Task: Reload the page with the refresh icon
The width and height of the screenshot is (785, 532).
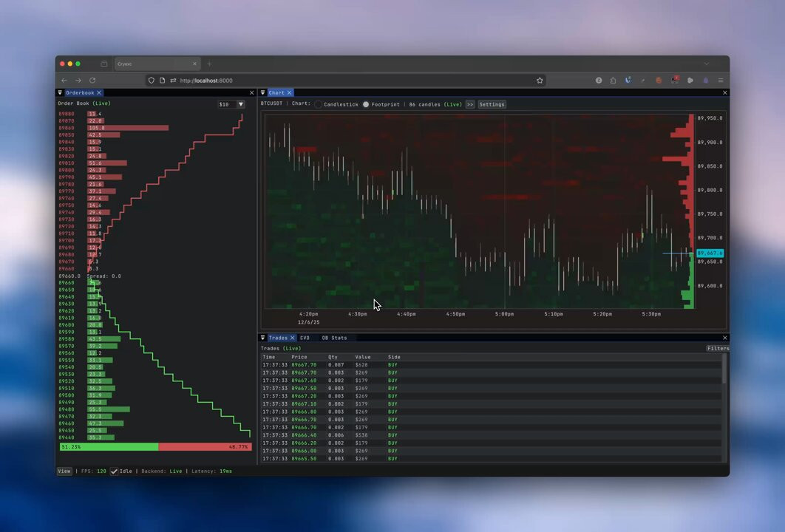Action: (92, 80)
